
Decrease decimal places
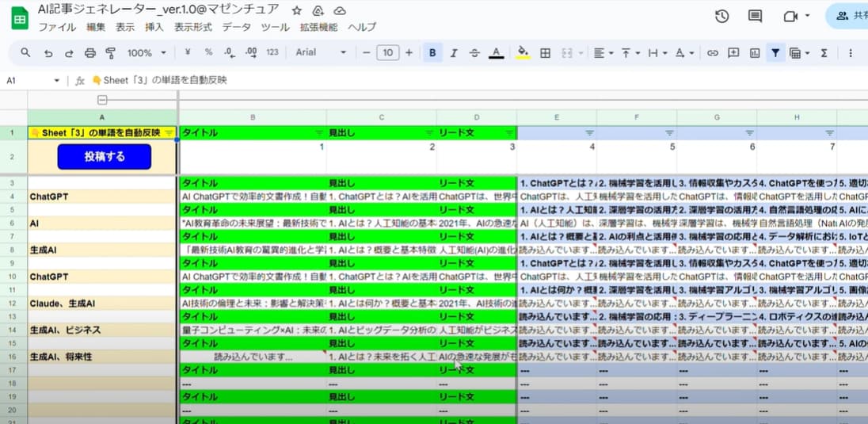(229, 52)
